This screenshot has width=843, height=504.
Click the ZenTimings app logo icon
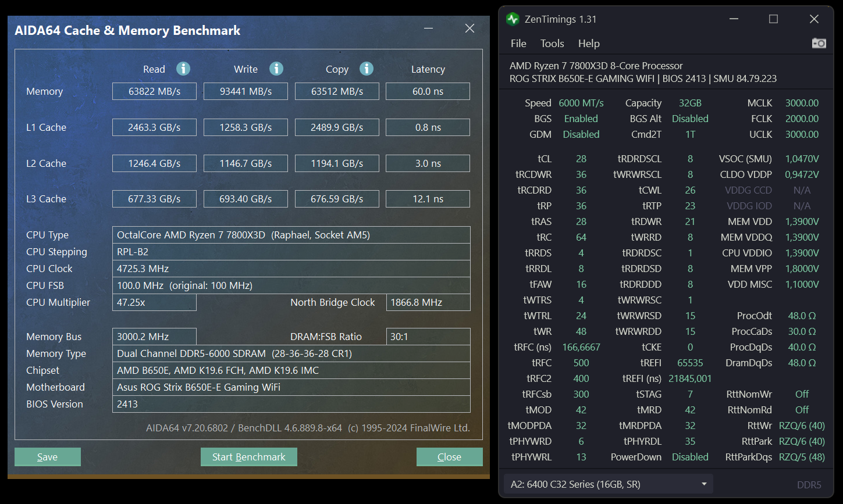click(x=513, y=19)
